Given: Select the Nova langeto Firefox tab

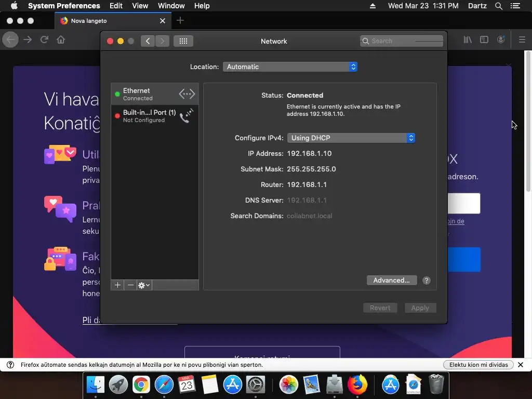Looking at the screenshot, I should click(113, 21).
